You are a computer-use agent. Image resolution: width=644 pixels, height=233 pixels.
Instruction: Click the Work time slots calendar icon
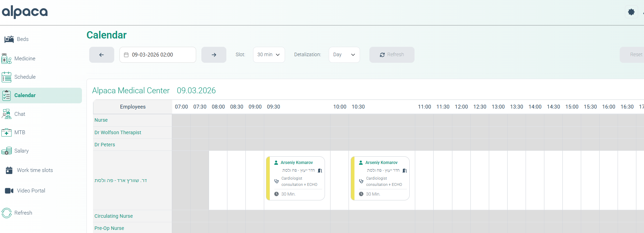9,170
